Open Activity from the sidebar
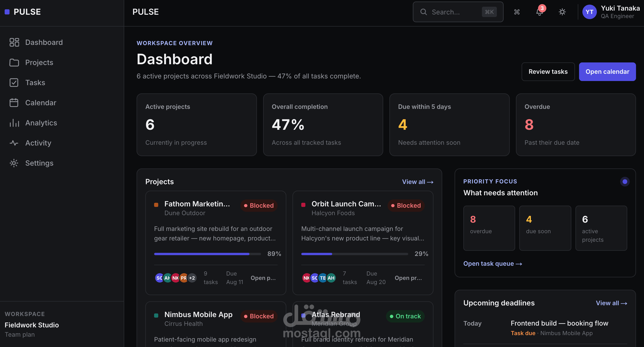The width and height of the screenshot is (644, 347). [62, 143]
